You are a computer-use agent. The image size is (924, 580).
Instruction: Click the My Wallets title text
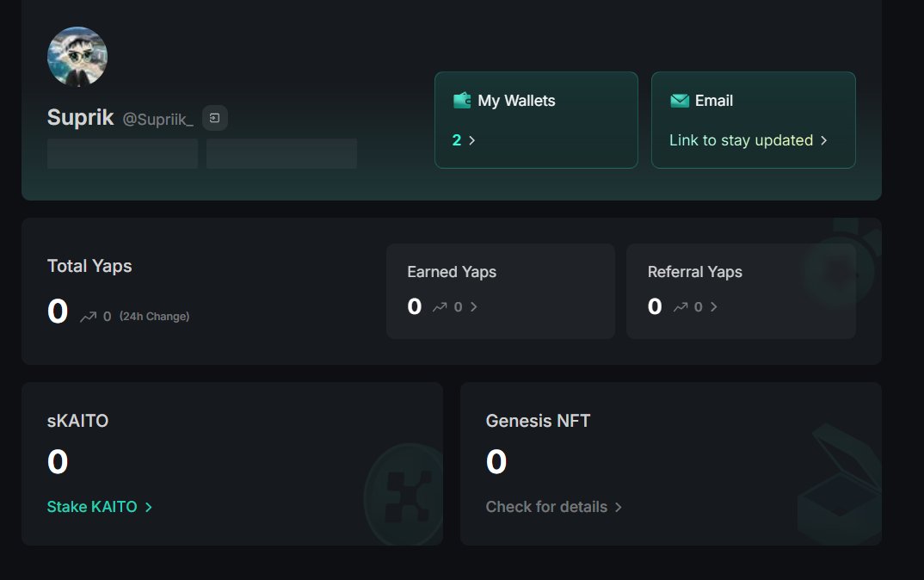pos(516,101)
